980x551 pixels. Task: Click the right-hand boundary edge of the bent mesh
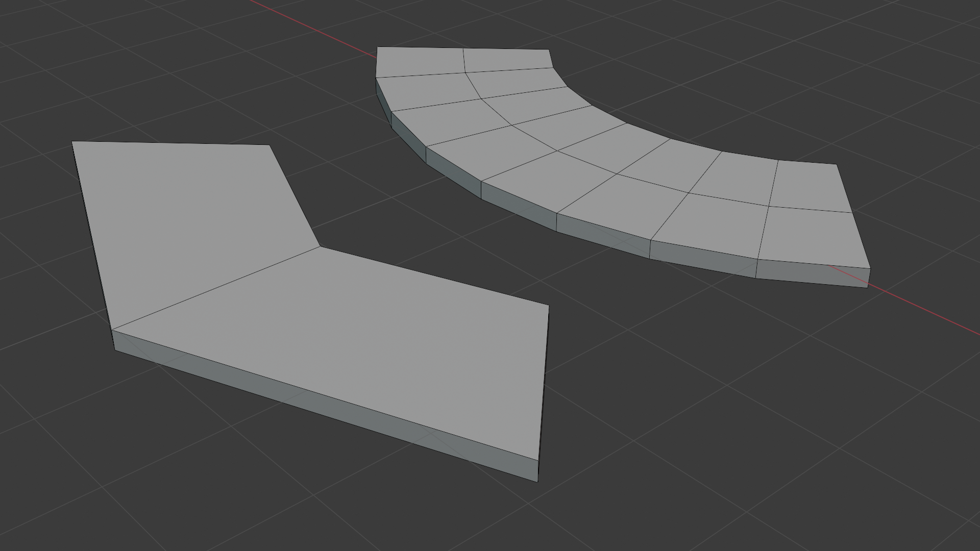tap(544, 383)
